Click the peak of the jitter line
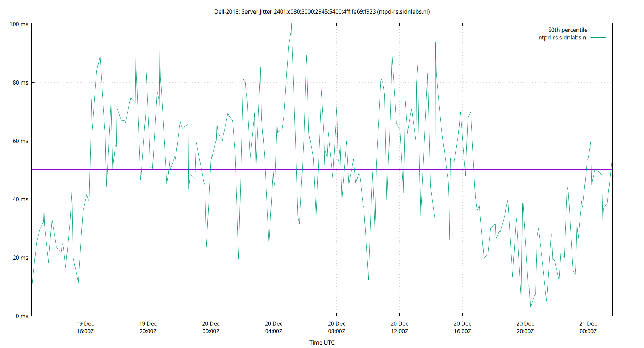 (x=292, y=24)
